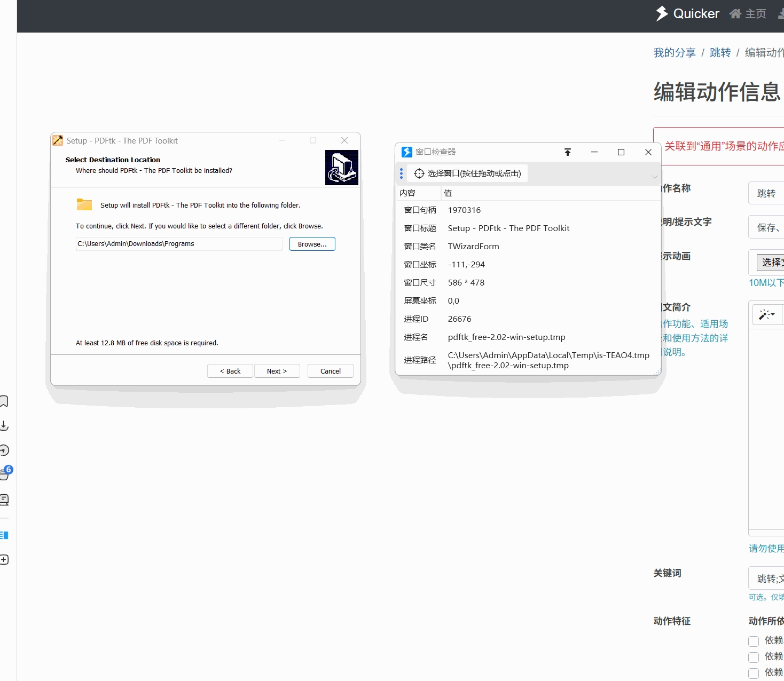Click the 请勿使用 hint link
Screen dimensions: 784x681
click(766, 549)
